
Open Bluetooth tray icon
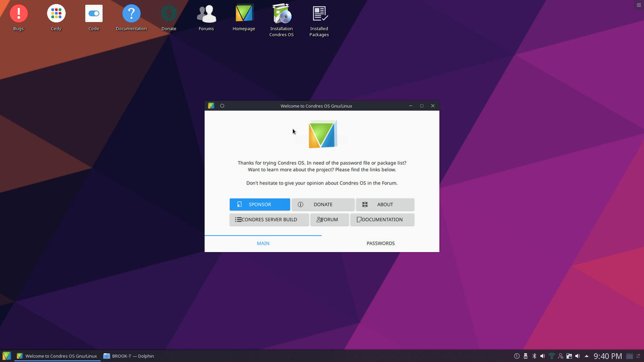pyautogui.click(x=534, y=356)
